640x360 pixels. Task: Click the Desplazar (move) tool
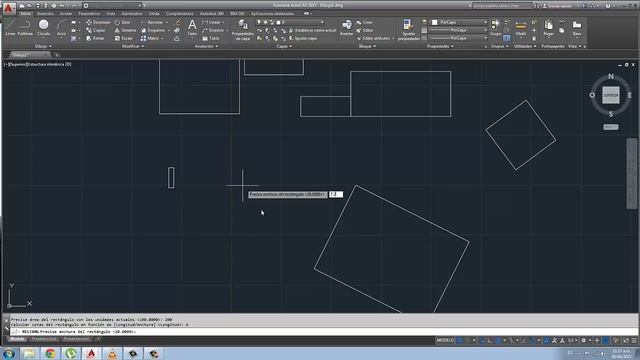98,22
